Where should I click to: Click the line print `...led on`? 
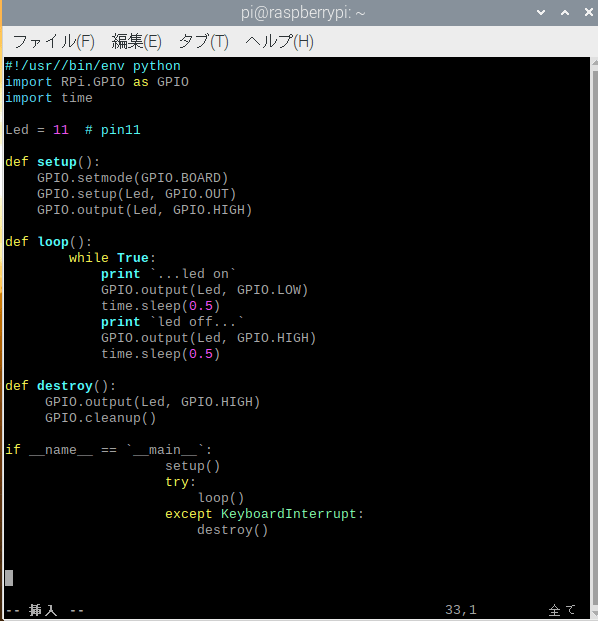pyautogui.click(x=168, y=274)
